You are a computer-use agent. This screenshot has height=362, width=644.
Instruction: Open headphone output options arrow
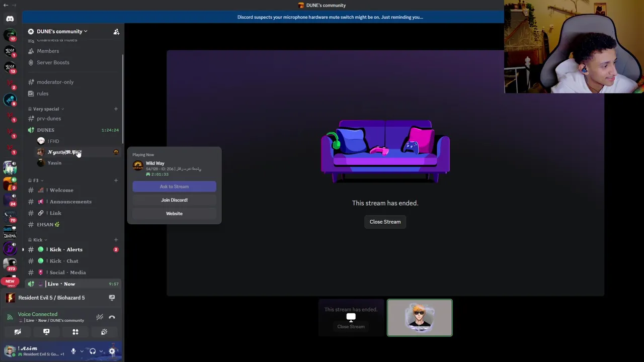[101, 351]
